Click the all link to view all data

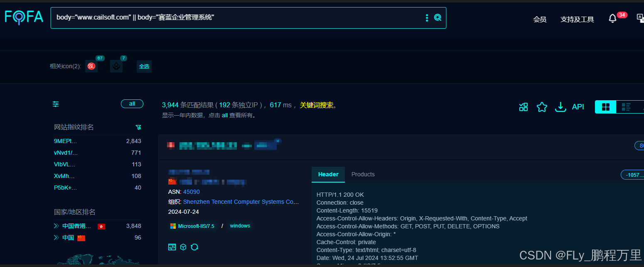pyautogui.click(x=225, y=115)
